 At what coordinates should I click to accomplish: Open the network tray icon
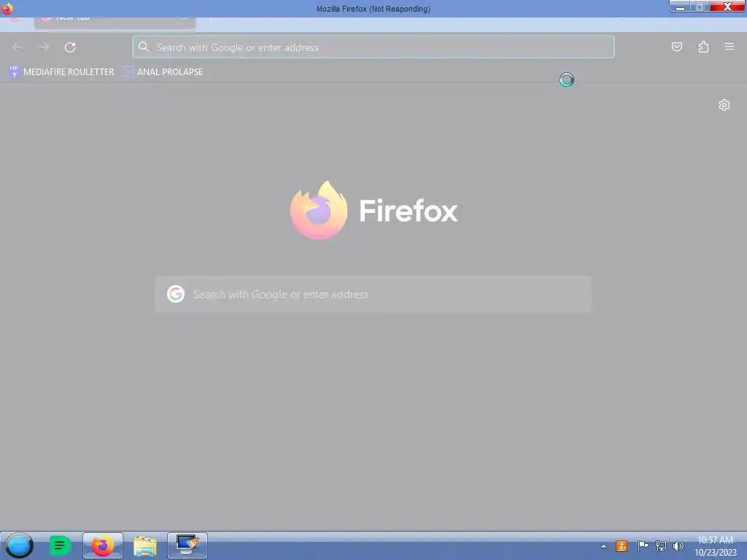click(661, 546)
